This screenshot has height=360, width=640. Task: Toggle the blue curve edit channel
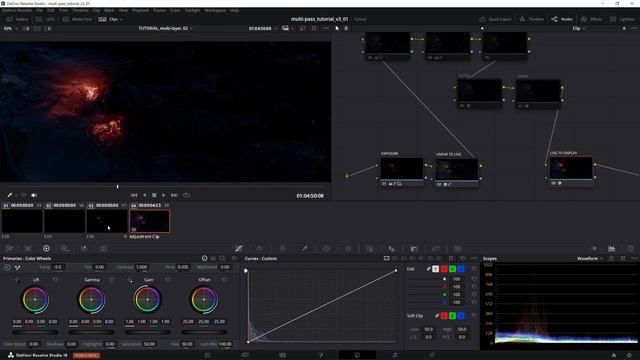click(x=461, y=269)
